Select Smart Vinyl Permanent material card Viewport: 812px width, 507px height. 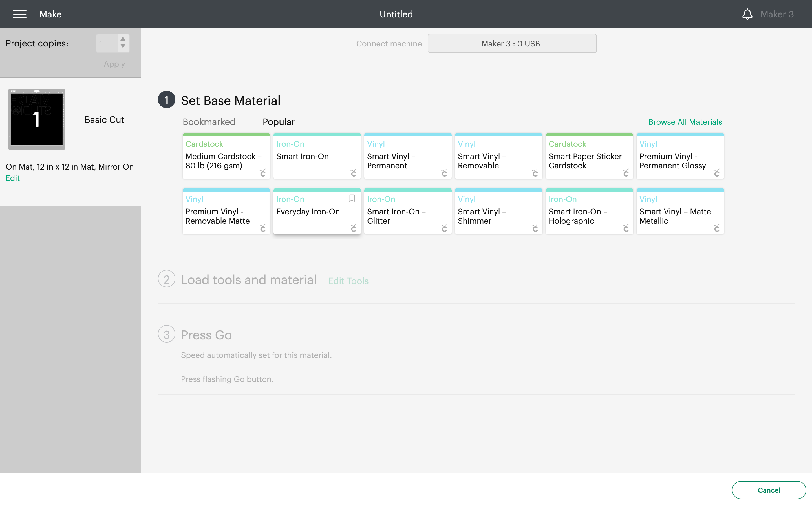[x=407, y=158]
